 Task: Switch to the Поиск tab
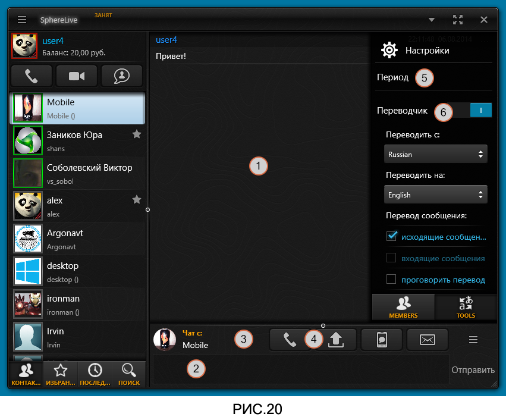pyautogui.click(x=129, y=374)
